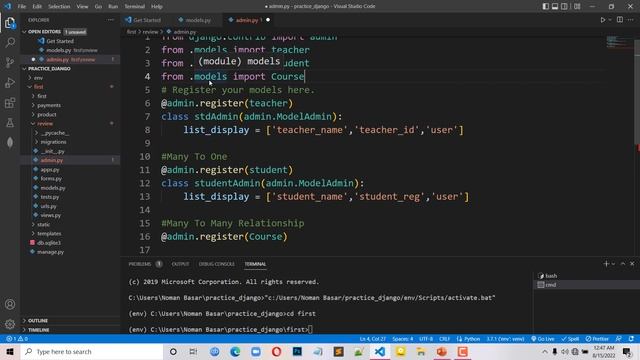Screen dimensions: 640x360
Task: Open the launch profile dropdown beside new terminal
Action: (x=613, y=264)
